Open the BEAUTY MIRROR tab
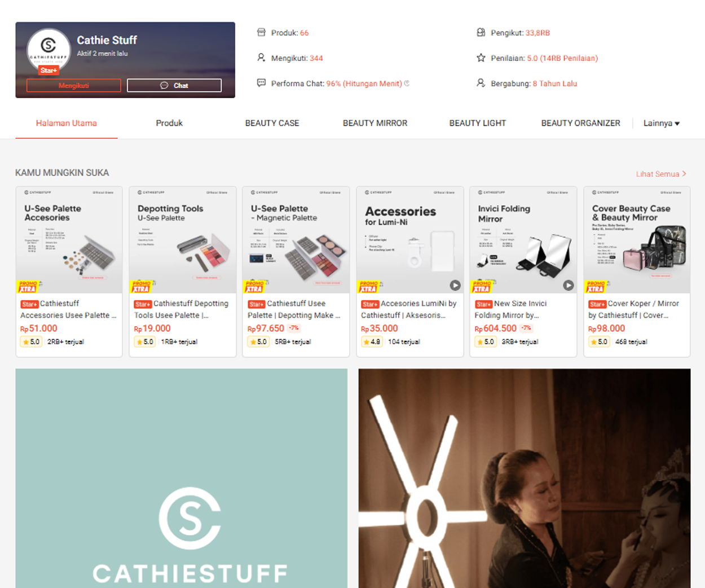Image resolution: width=705 pixels, height=588 pixels. (x=375, y=123)
